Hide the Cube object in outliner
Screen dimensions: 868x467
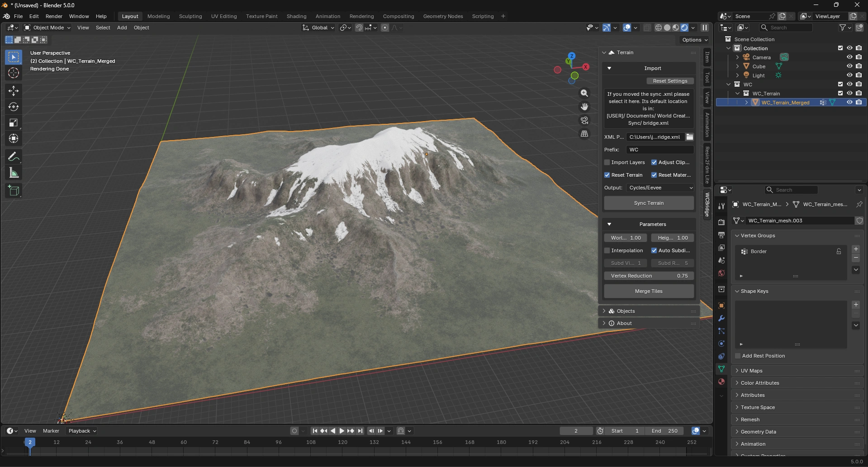tap(849, 66)
